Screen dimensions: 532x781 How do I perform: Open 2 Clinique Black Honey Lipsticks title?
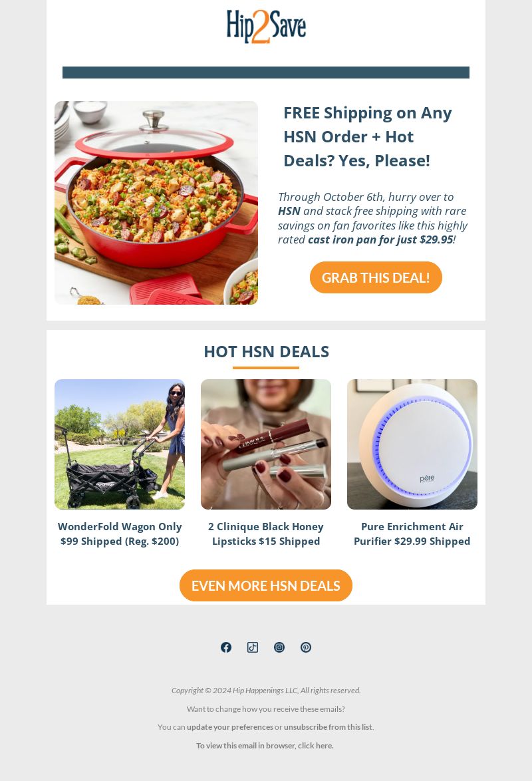pos(266,534)
